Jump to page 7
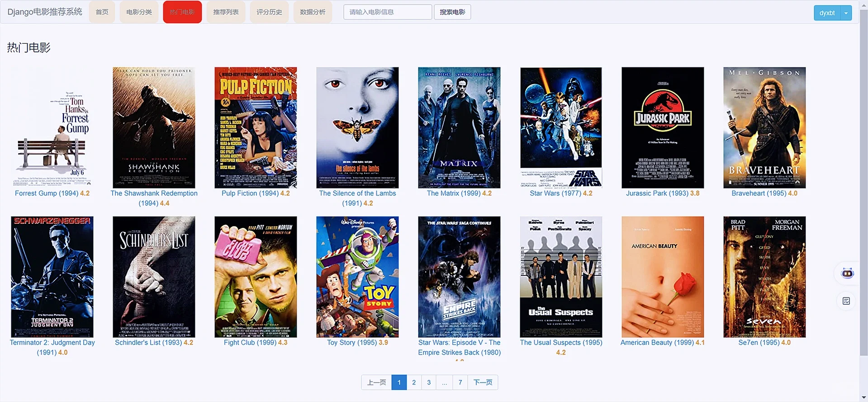868x402 pixels. (460, 382)
